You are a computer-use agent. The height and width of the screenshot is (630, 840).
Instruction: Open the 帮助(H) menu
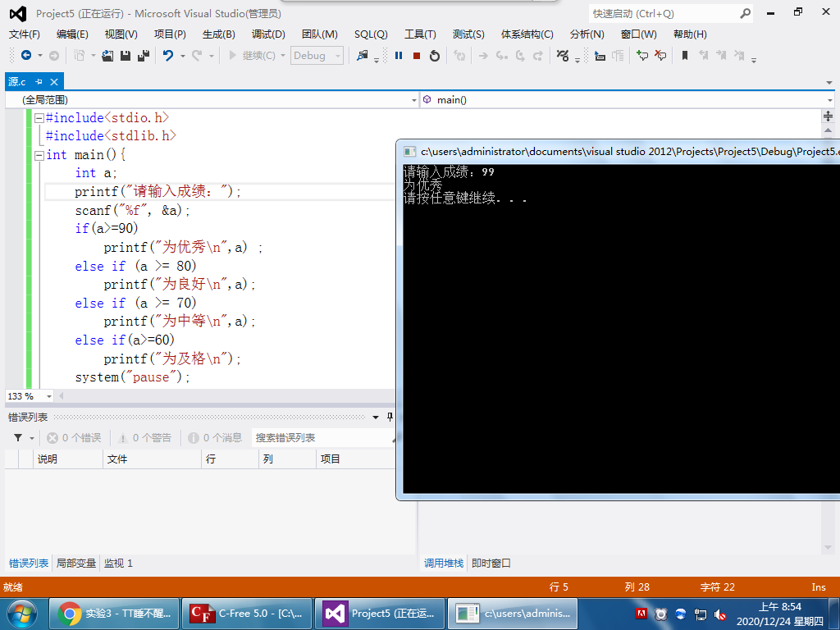pyautogui.click(x=690, y=34)
